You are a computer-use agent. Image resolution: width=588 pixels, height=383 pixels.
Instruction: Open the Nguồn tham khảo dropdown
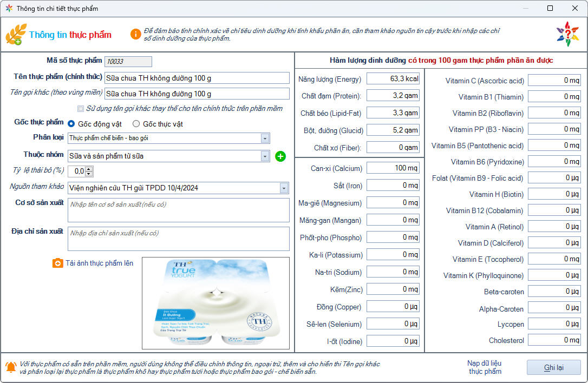[x=284, y=188]
